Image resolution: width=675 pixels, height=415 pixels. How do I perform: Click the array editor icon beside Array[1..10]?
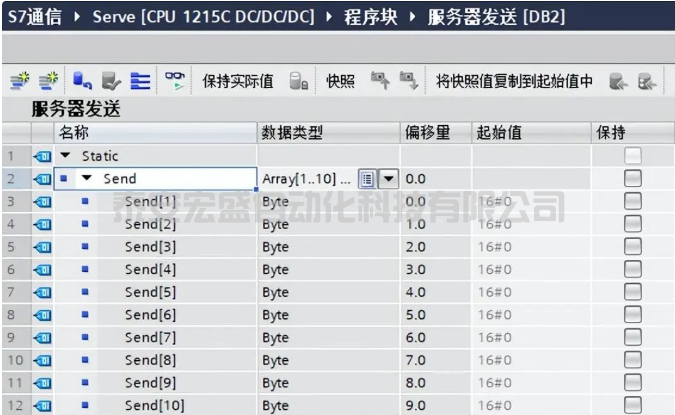[367, 179]
